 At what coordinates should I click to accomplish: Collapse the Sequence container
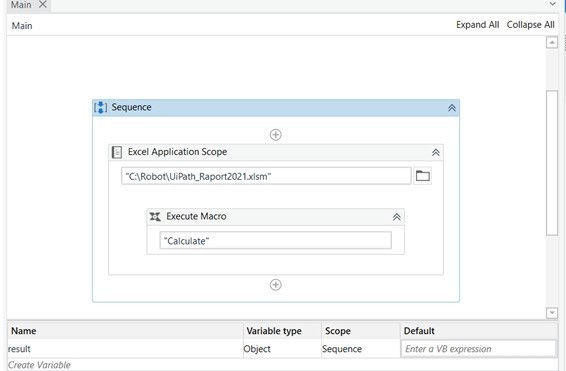click(x=452, y=108)
